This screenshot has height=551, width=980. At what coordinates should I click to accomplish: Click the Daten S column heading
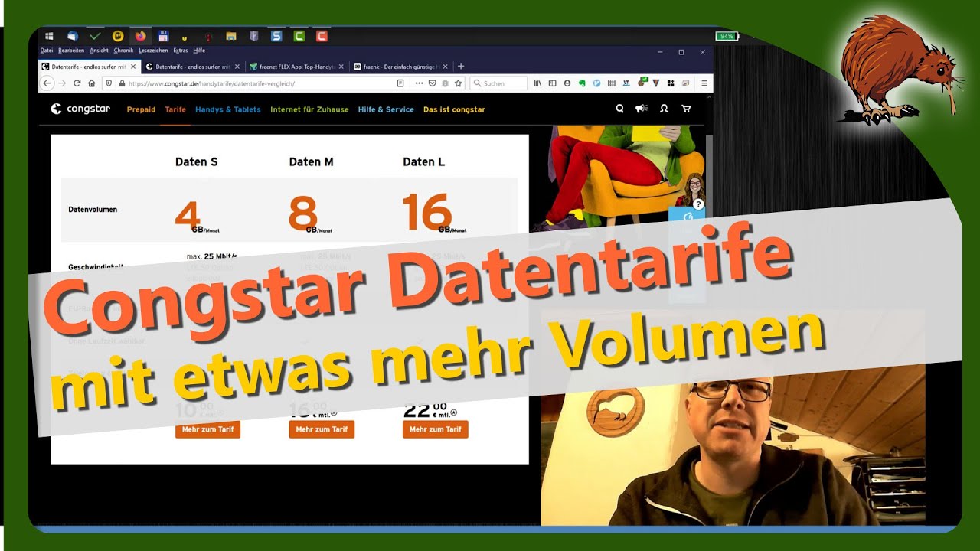197,161
